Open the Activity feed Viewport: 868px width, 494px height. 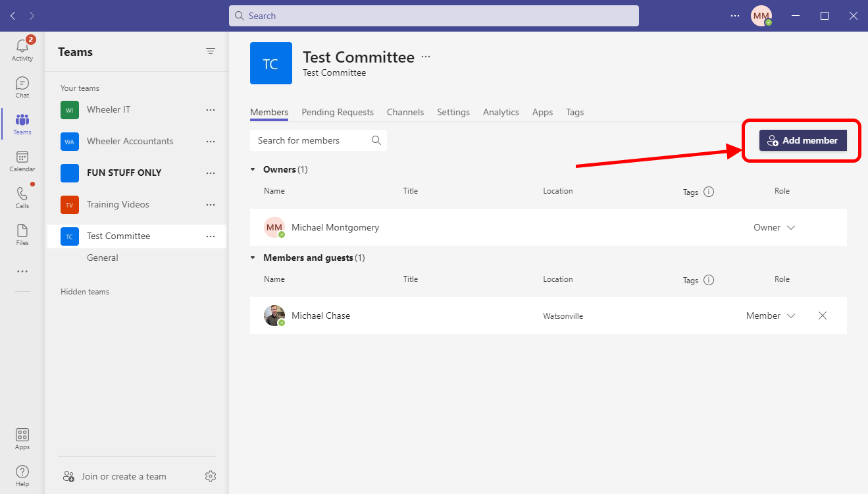tap(22, 49)
